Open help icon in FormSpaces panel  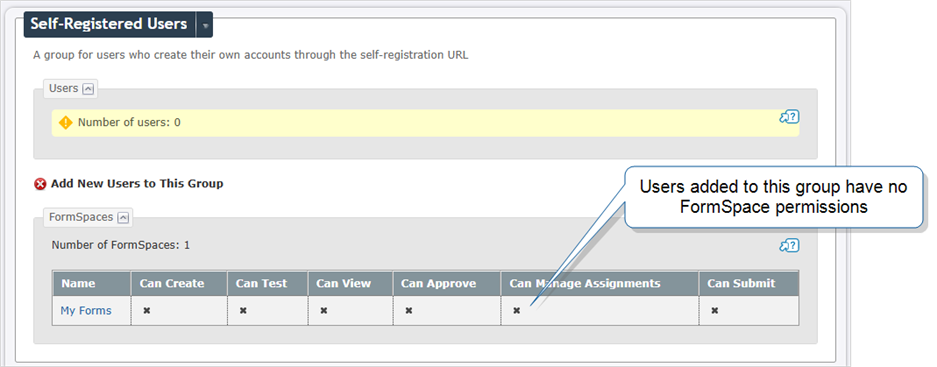click(x=789, y=246)
